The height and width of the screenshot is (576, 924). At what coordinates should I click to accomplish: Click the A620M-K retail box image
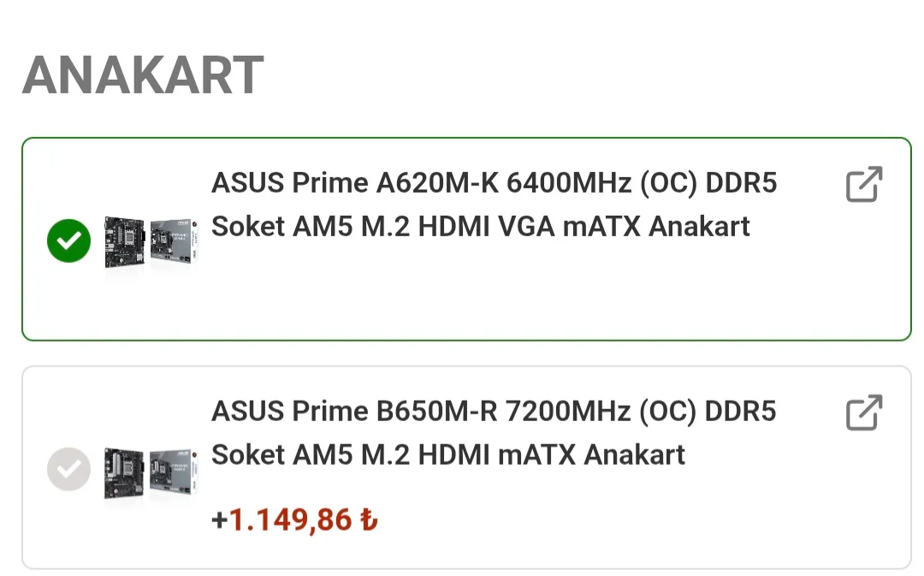(x=173, y=241)
